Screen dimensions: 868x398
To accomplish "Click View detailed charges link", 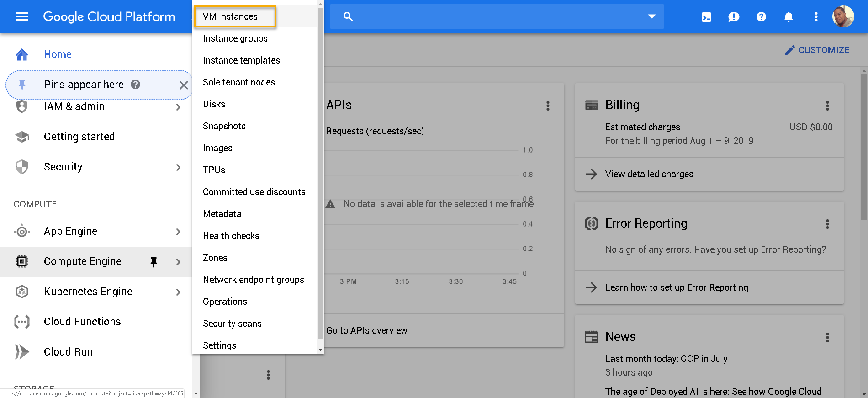I will click(649, 174).
